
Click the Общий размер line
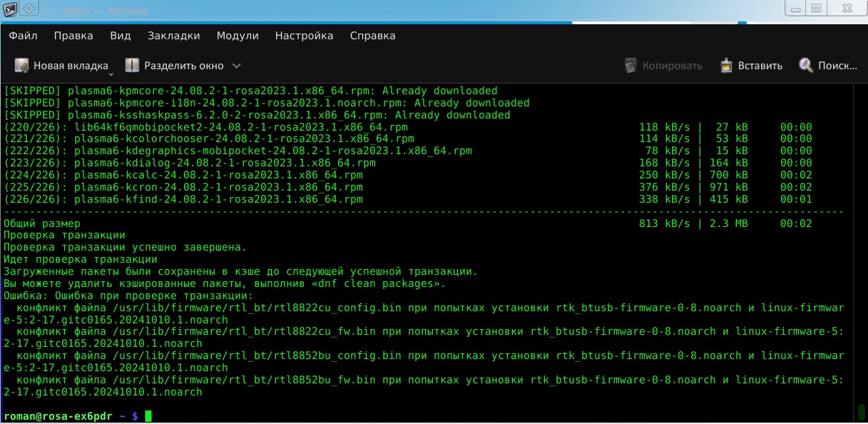(x=407, y=223)
